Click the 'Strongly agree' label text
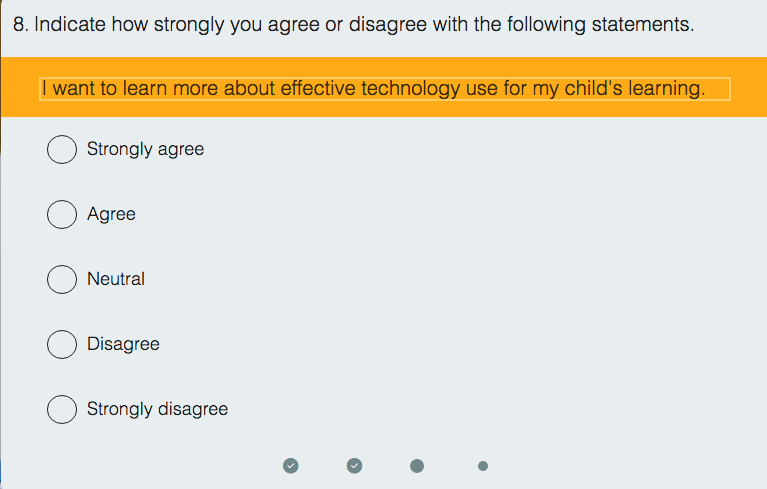767x489 pixels. point(145,149)
